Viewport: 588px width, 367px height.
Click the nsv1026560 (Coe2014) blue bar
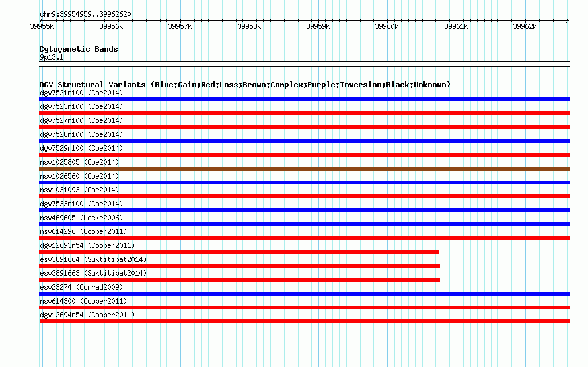[x=304, y=183]
